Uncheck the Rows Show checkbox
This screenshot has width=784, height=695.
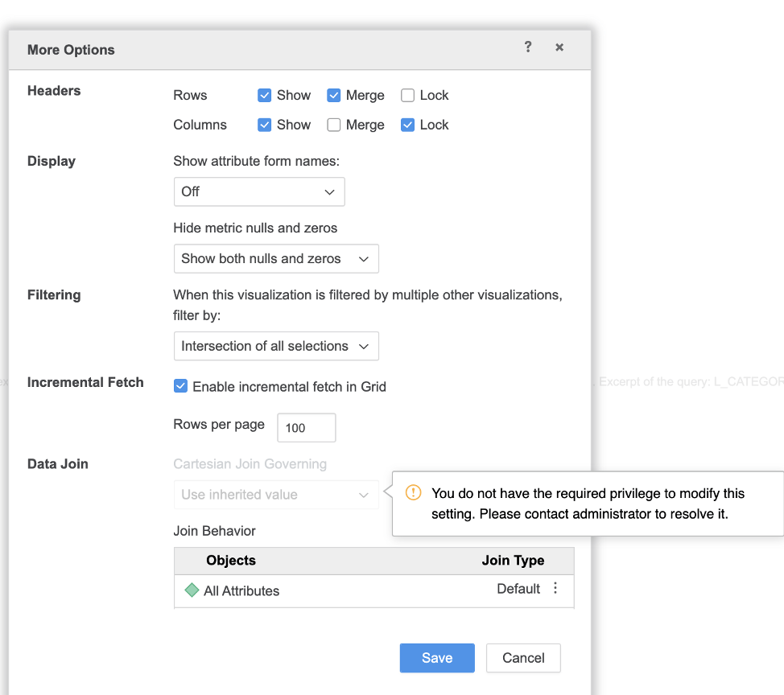coord(264,96)
